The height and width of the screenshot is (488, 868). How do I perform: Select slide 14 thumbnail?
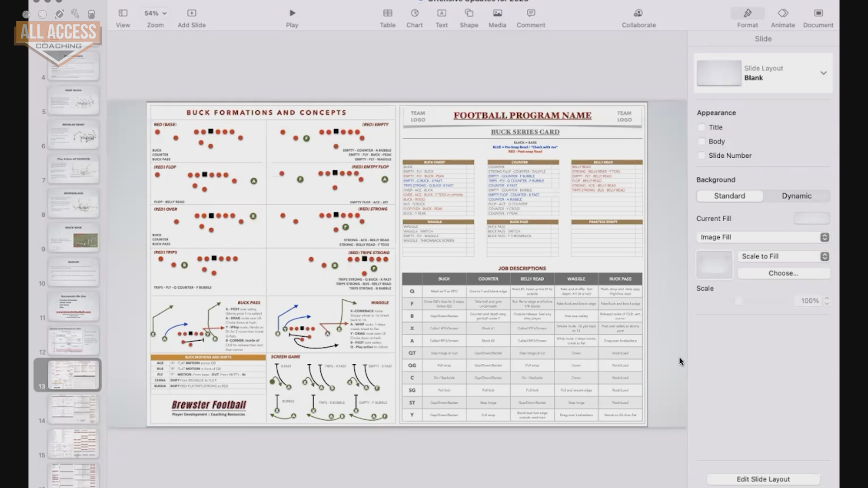(73, 409)
